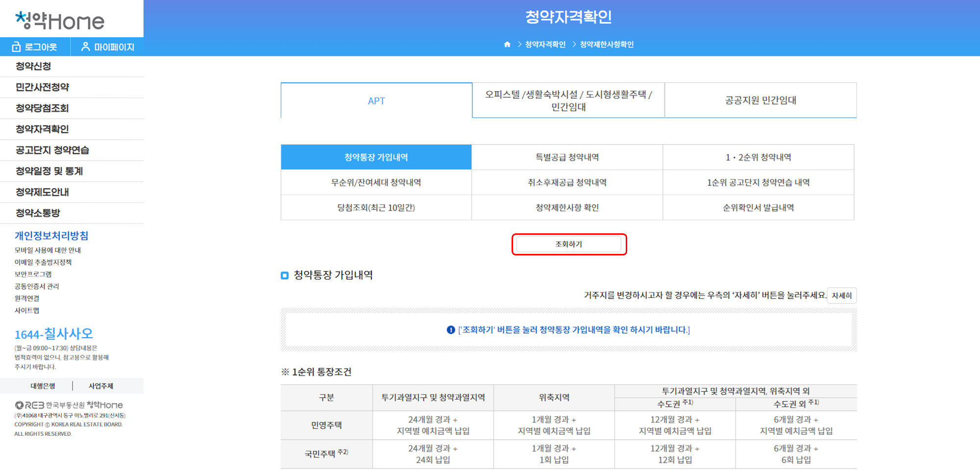The image size is (980, 474).
Task: Switch to the 오피스텔/생활숙박시설 tab
Action: point(568,100)
